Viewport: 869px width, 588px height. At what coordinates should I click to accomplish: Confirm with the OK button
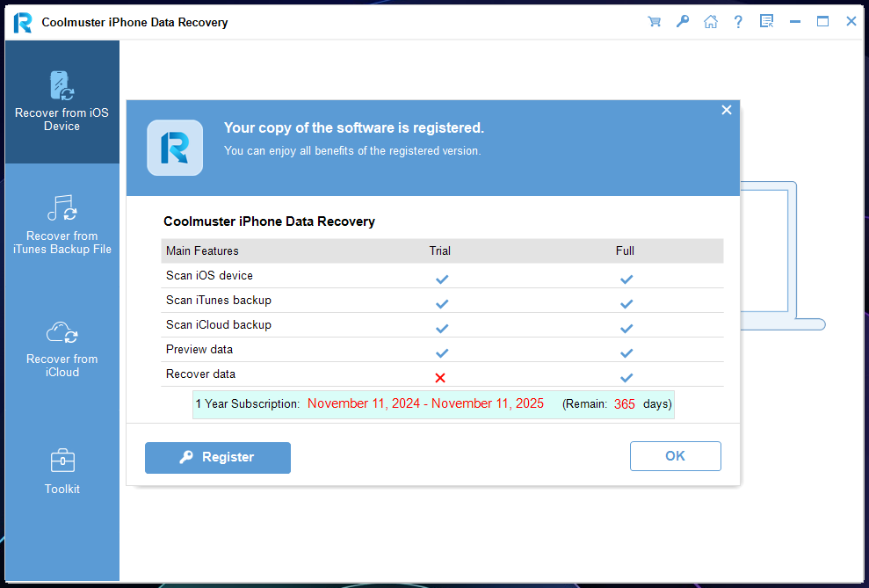coord(675,456)
